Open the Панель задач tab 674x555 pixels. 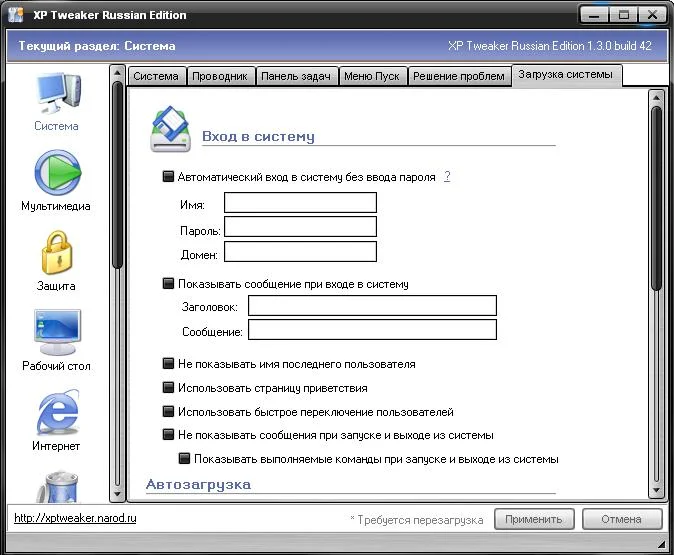(296, 76)
